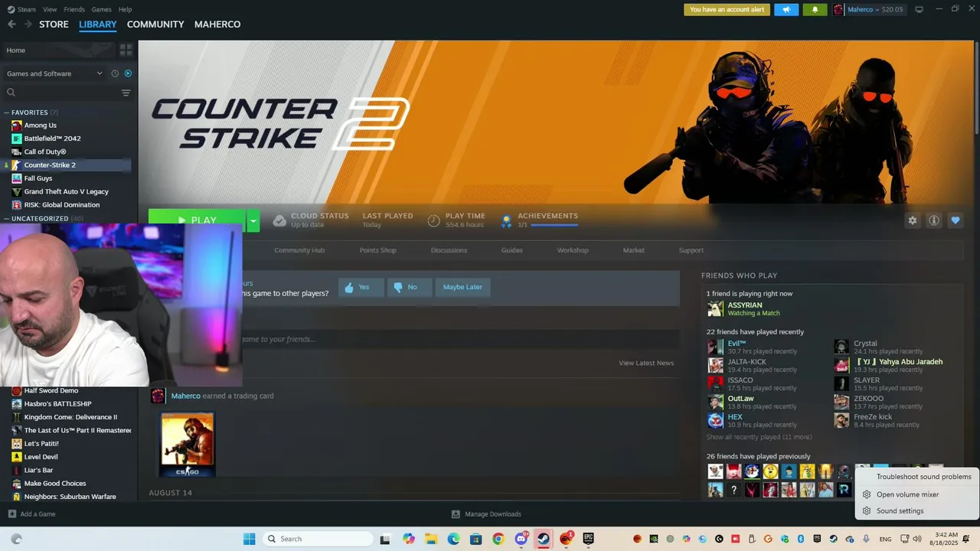Click View Latest News link
The image size is (980, 551).
tap(646, 363)
